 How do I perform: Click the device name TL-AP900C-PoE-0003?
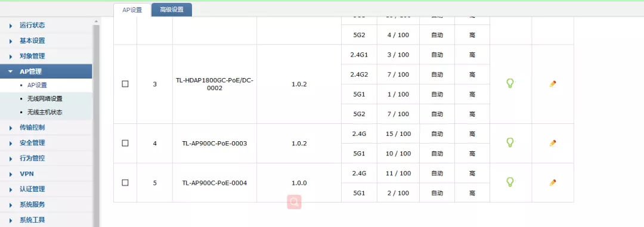[215, 143]
